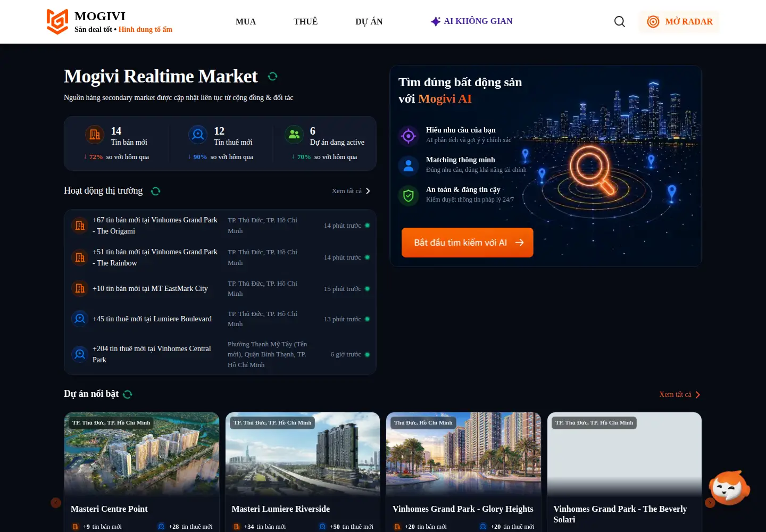Open the DỰ ÁN menu

369,22
